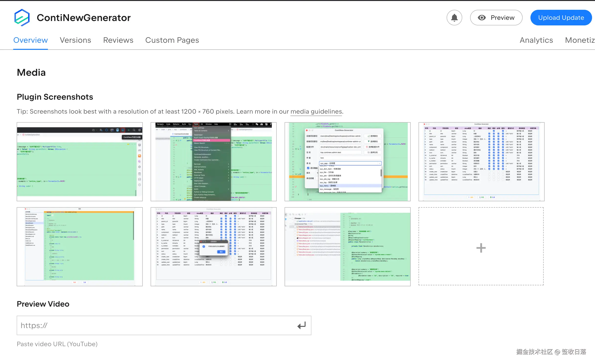Open the ContiNew Generator dialog screenshot
The image size is (595, 364).
coord(347,162)
